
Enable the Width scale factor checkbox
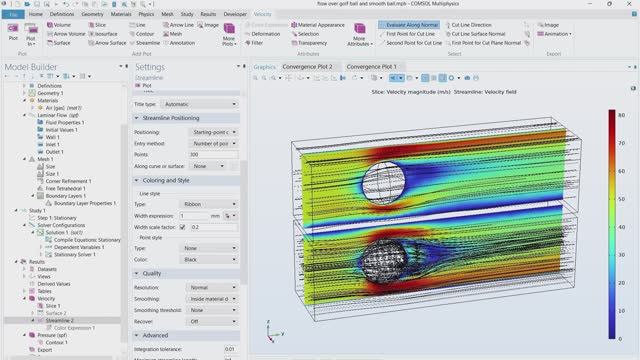(x=182, y=227)
